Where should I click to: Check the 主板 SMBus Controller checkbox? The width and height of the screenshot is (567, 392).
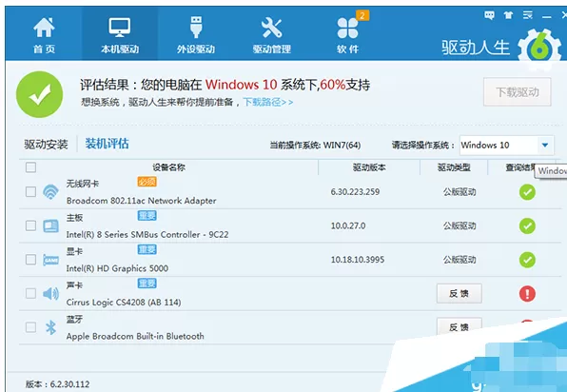click(30, 225)
